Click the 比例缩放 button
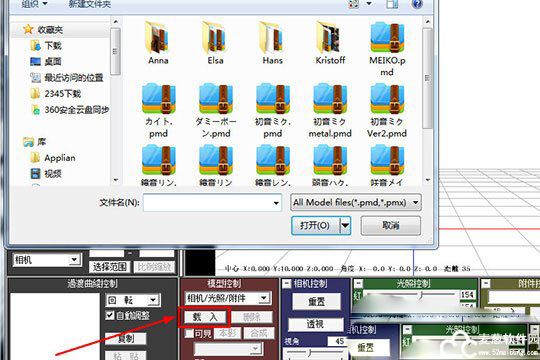This screenshot has height=360, width=540. pyautogui.click(x=154, y=266)
